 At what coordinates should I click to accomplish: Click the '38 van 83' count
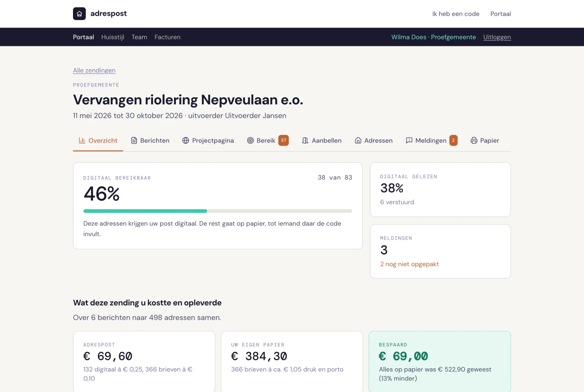335,178
